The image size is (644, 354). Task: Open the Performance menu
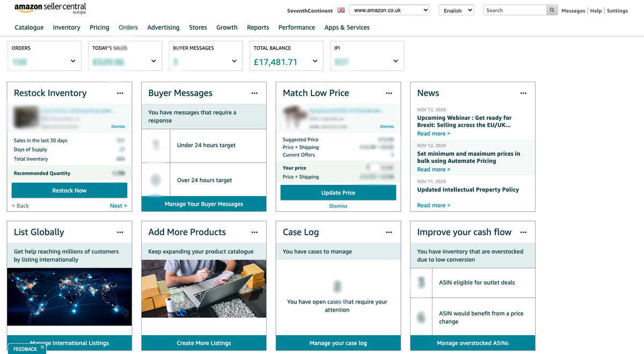pyautogui.click(x=297, y=27)
